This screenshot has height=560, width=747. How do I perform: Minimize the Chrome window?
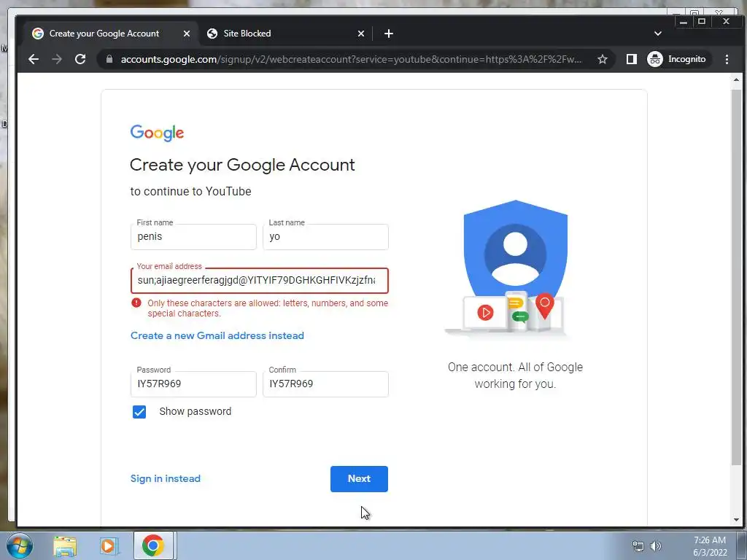click(683, 21)
